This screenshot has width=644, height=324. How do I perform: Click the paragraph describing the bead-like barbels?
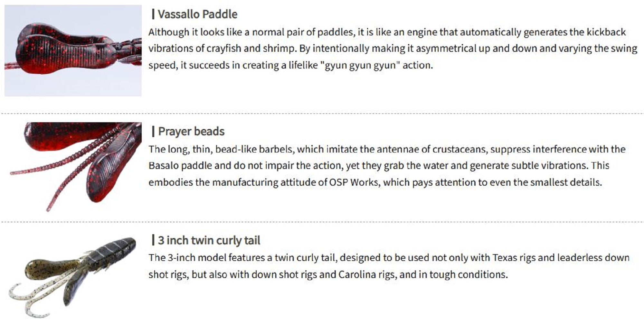coord(386,166)
